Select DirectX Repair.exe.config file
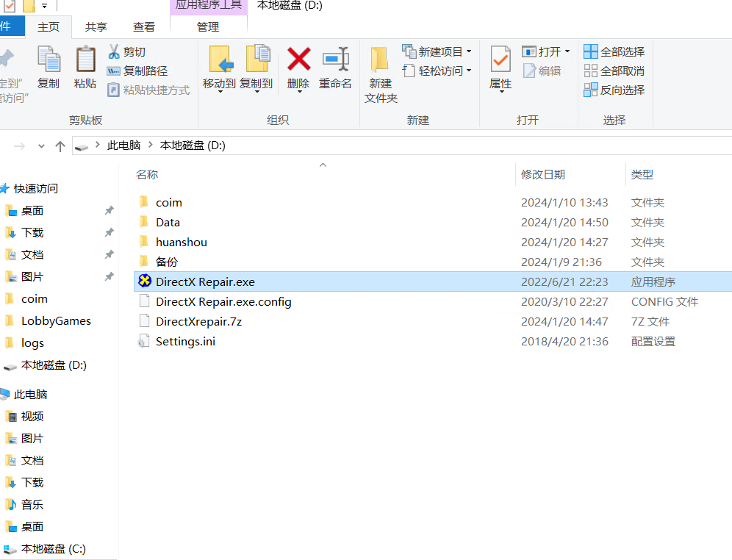Viewport: 732px width, 560px height. 433,302
